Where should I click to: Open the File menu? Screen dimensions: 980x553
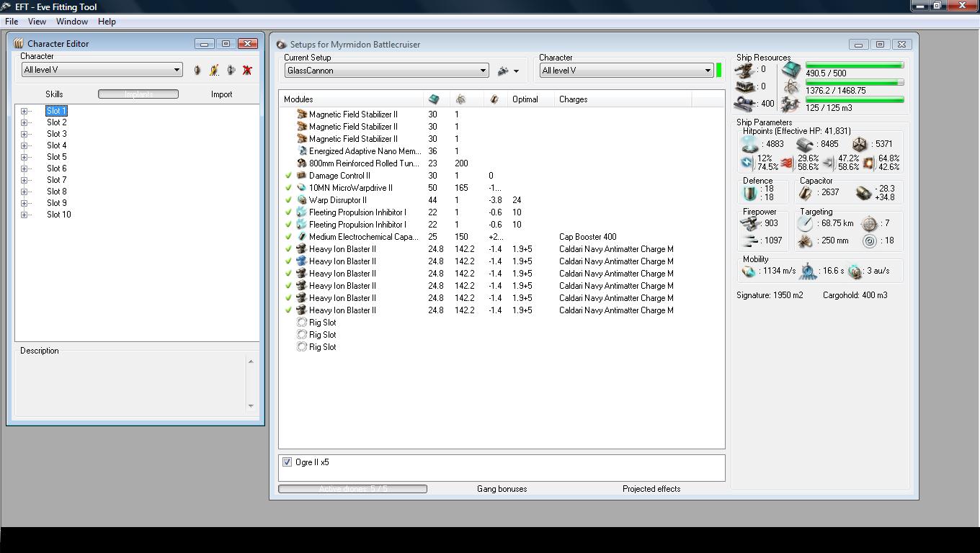[12, 22]
